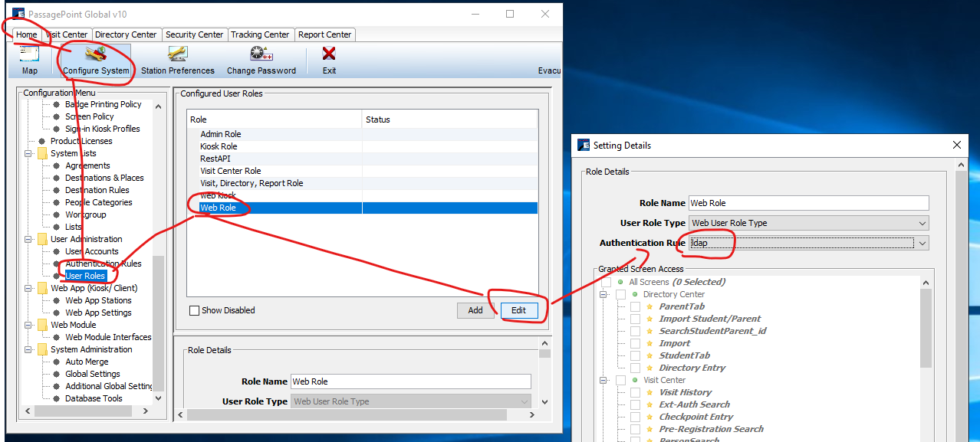Viewport: 980px width, 442px height.
Task: Click the Web Module folder icon
Action: coord(42,325)
